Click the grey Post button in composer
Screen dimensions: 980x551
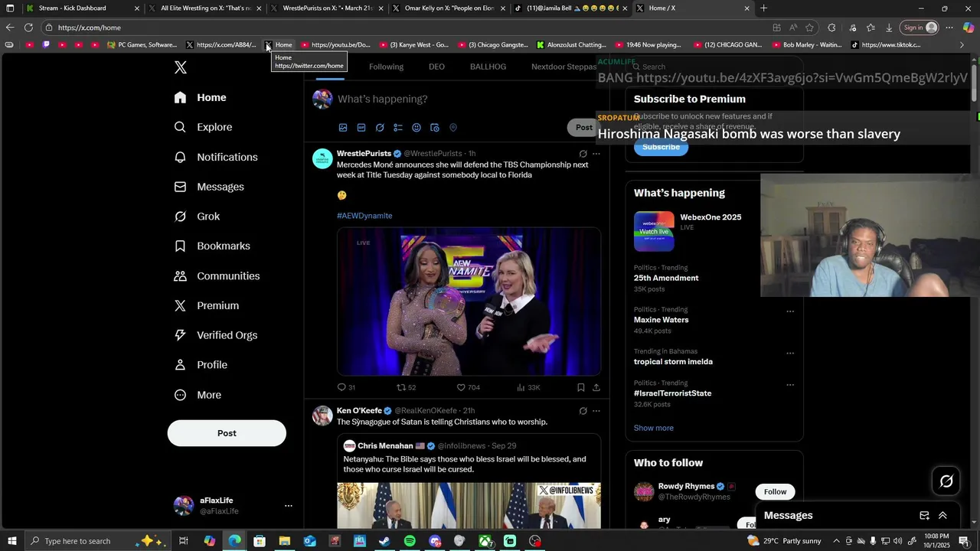click(x=583, y=128)
